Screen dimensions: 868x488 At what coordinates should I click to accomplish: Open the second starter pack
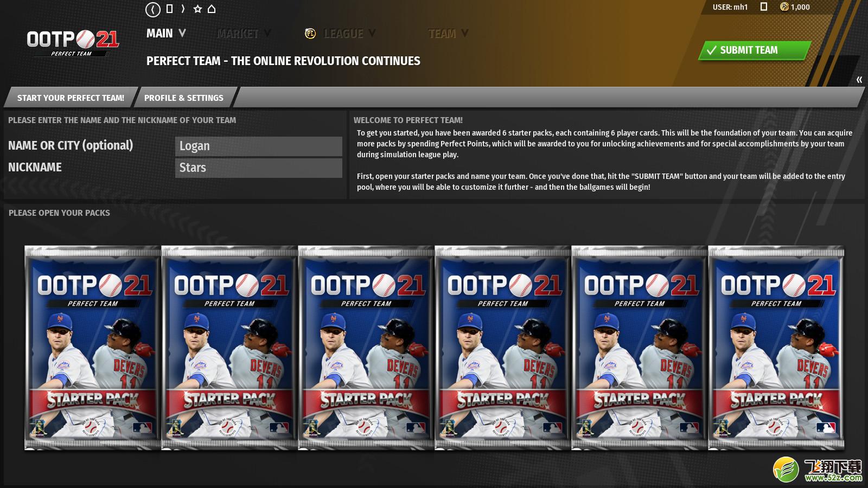[229, 348]
